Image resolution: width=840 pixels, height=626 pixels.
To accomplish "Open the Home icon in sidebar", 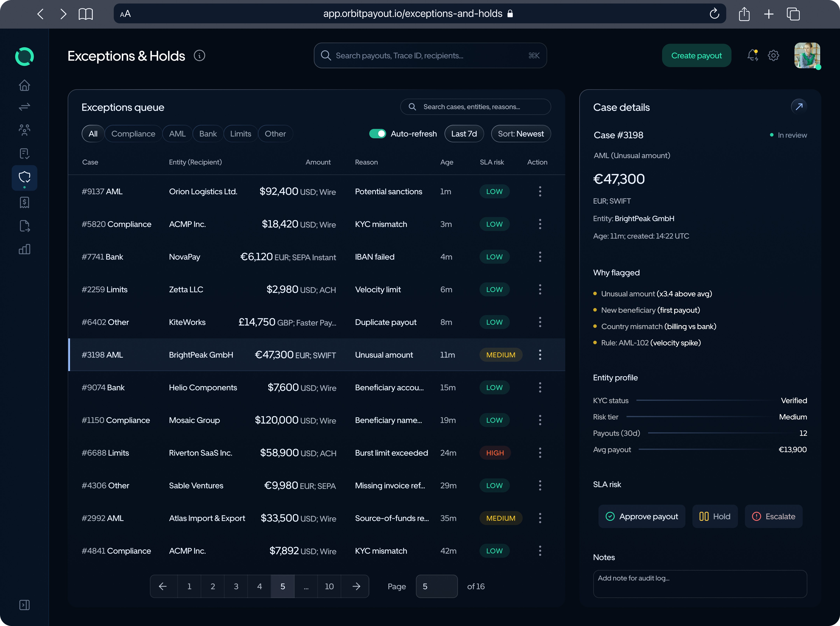I will [24, 86].
